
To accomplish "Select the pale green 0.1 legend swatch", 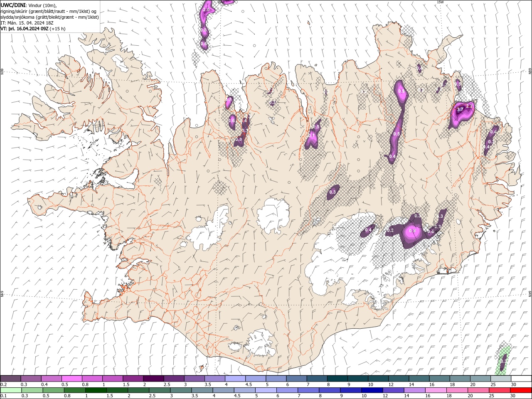I will coord(11,390).
